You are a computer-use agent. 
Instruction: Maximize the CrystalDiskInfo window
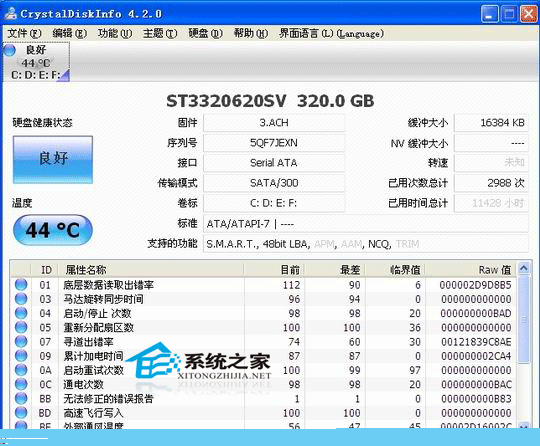(x=509, y=14)
